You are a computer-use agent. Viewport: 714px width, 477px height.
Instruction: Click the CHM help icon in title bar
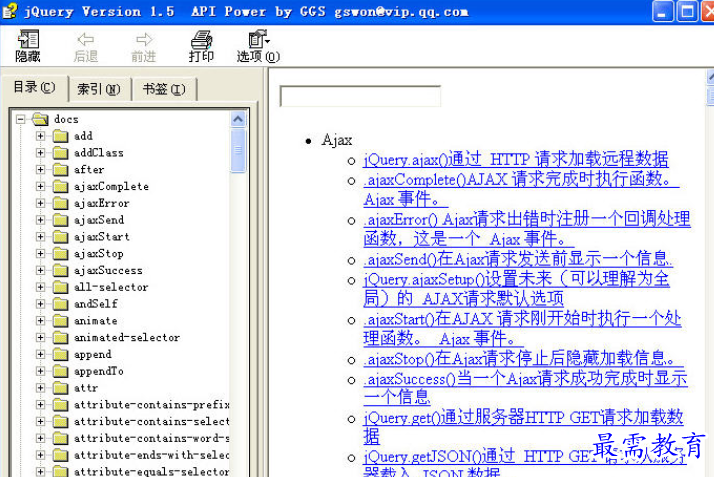point(10,10)
